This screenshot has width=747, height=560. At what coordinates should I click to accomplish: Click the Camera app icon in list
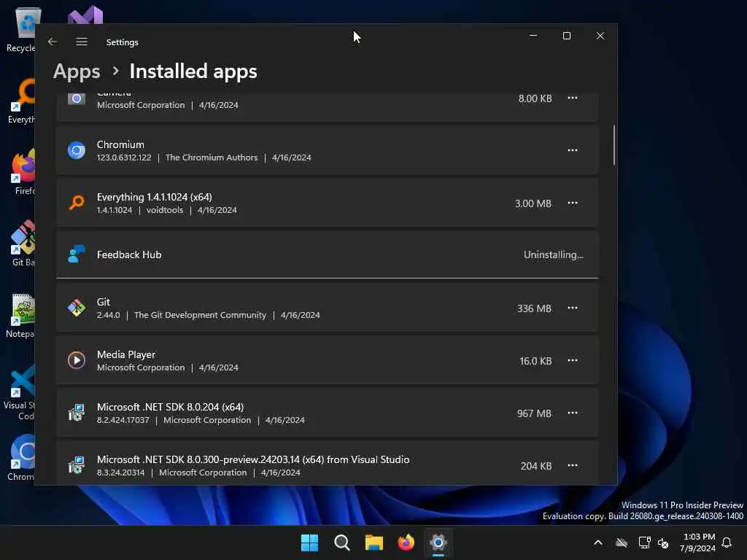76,98
